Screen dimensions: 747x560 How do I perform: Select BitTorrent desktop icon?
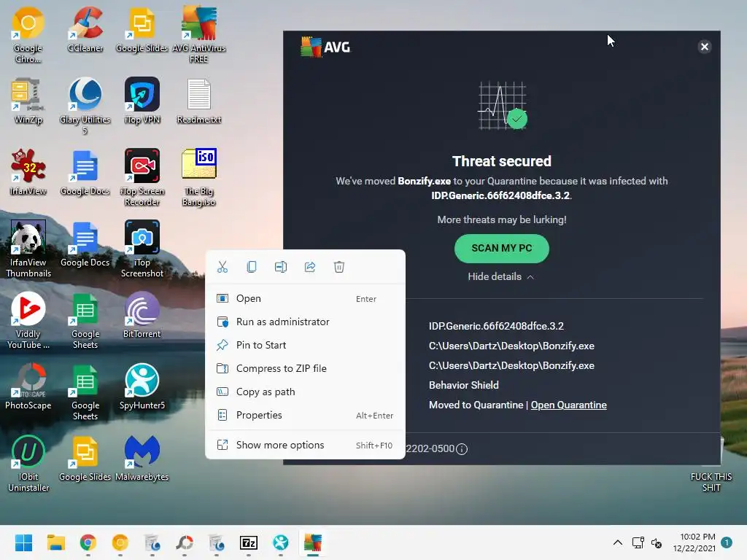pyautogui.click(x=142, y=315)
